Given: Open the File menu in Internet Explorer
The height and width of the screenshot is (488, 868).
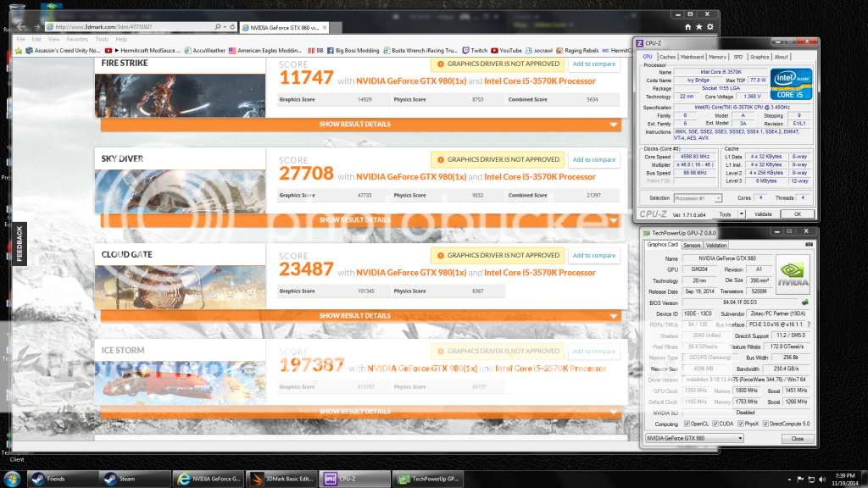Looking at the screenshot, I should 20,39.
